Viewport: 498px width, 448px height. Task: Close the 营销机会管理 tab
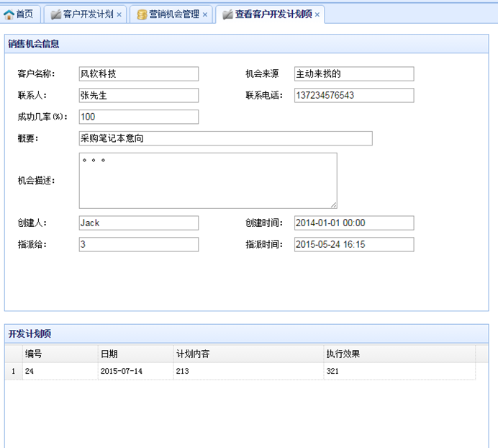tap(205, 14)
